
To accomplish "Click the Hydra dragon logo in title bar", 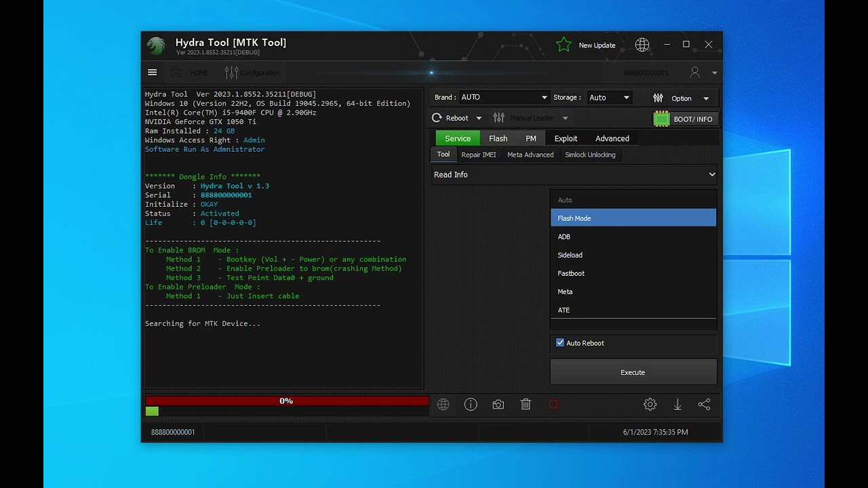I will [x=156, y=46].
